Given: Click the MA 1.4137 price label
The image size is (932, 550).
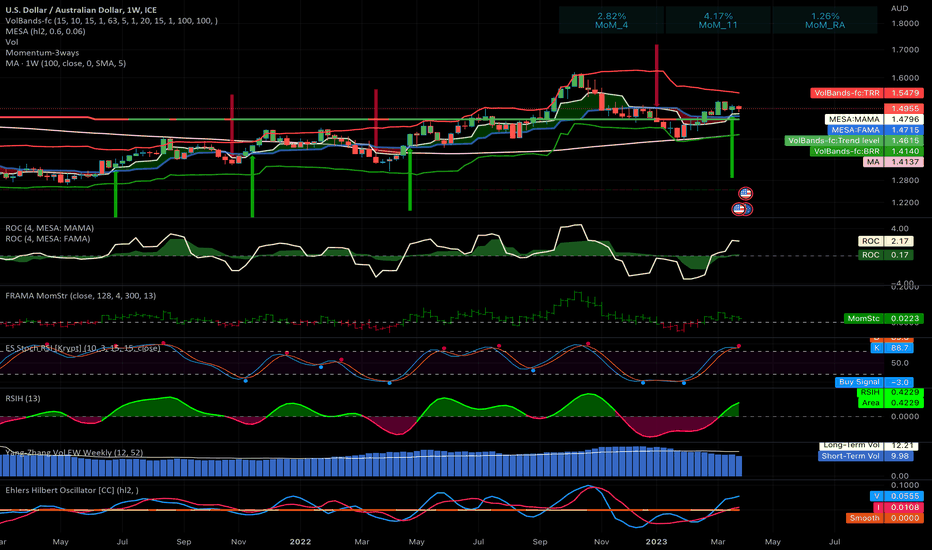Looking at the screenshot, I should pos(893,162).
